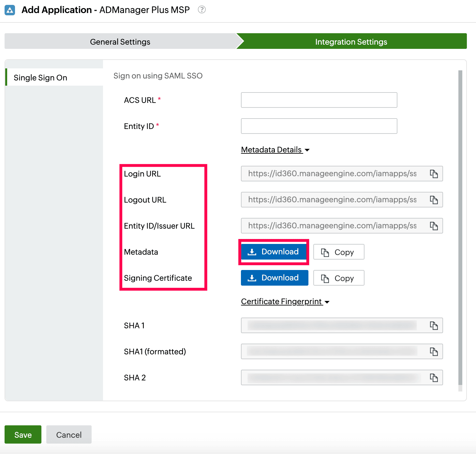Screen dimensions: 476x454
Task: Copy the SHA 1 fingerprint
Action: (x=434, y=325)
